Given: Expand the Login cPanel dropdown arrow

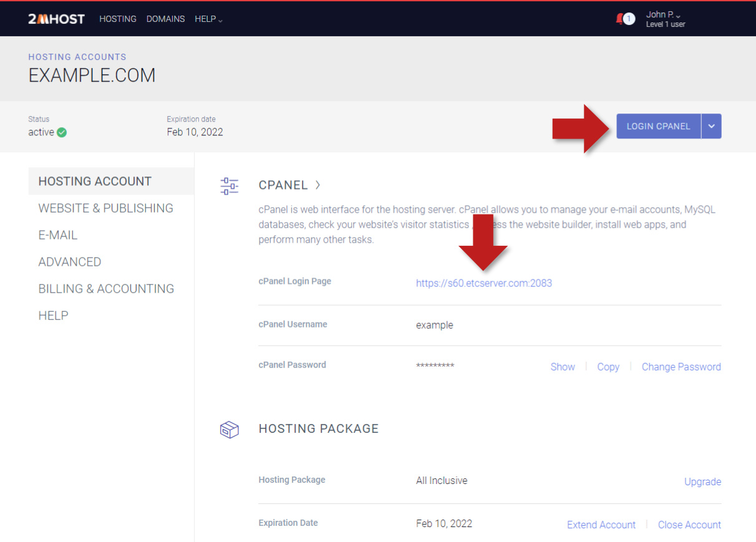Looking at the screenshot, I should (x=712, y=126).
